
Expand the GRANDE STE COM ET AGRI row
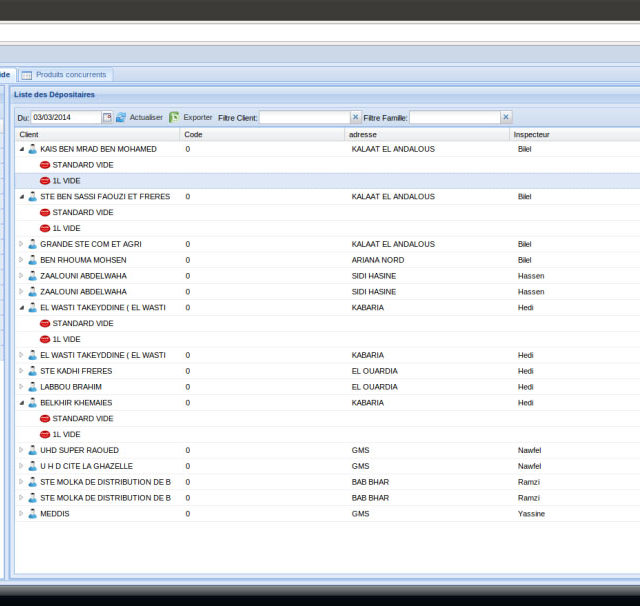(x=22, y=244)
